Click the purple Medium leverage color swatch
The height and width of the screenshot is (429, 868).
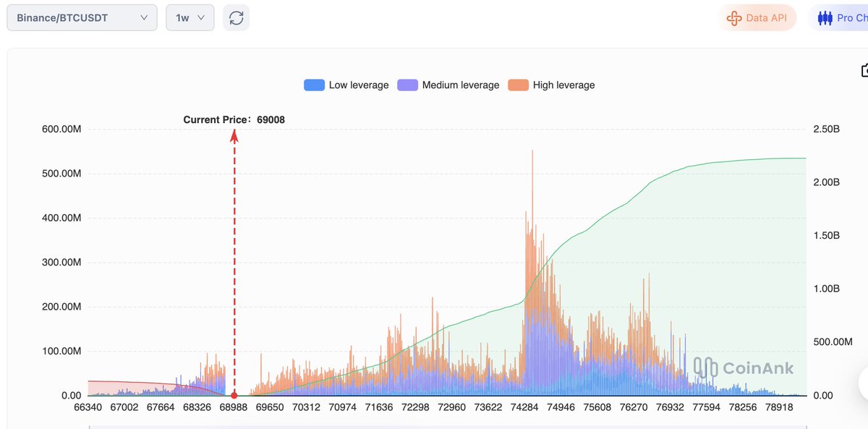[407, 85]
